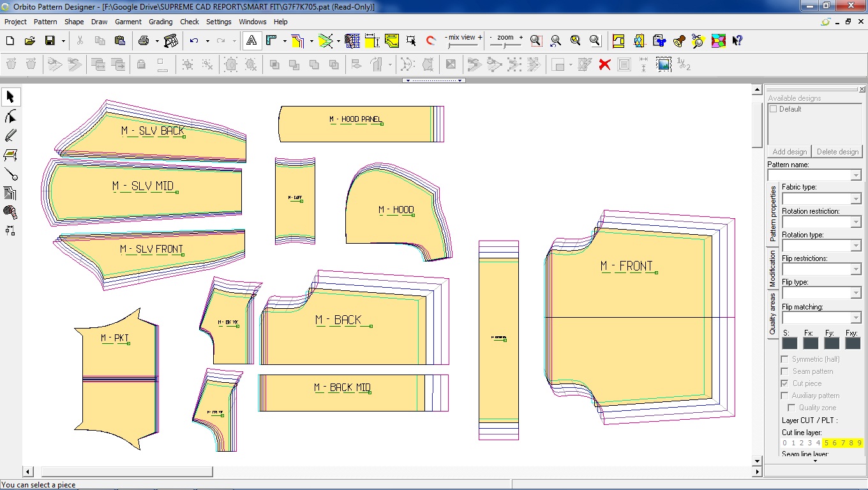Click the help cursor question mark icon
Image resolution: width=868 pixels, height=490 pixels.
(x=737, y=41)
